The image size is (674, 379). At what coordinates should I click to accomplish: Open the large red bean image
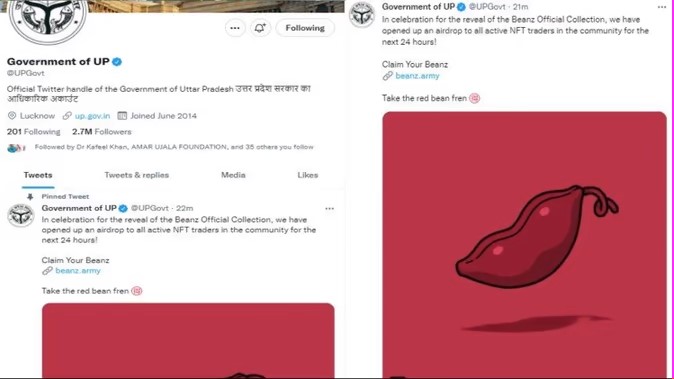click(524, 245)
